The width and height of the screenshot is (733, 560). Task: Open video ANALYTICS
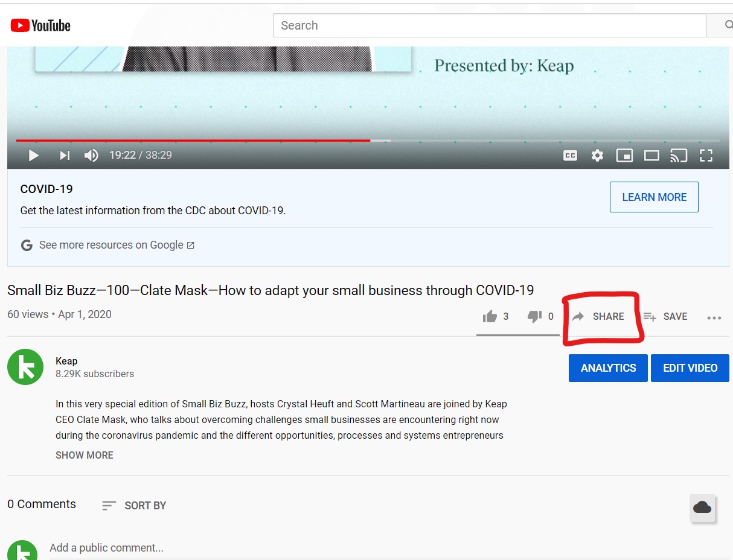[x=608, y=368]
